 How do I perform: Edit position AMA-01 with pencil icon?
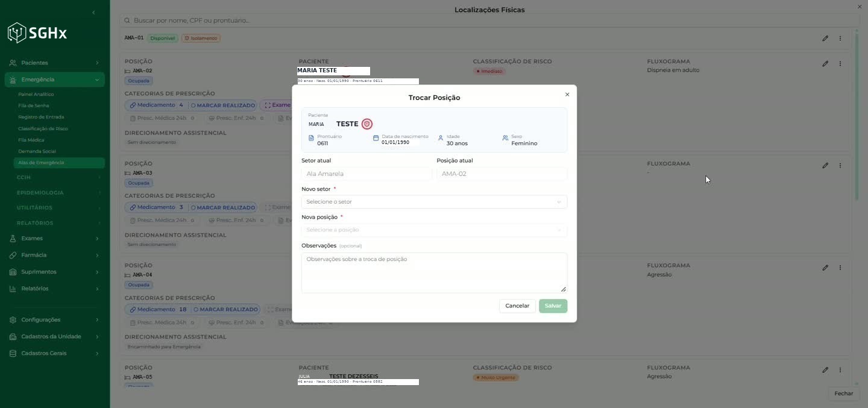point(825,38)
